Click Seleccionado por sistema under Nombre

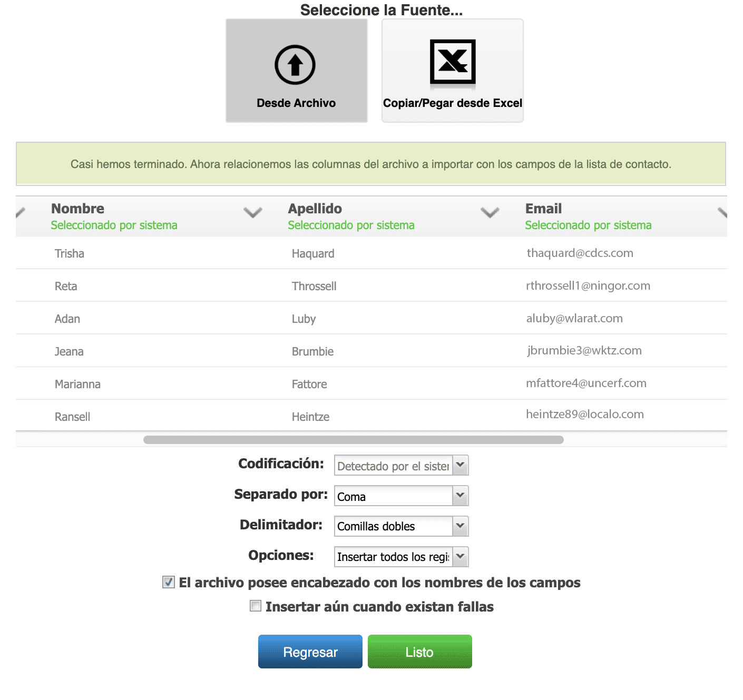pos(114,225)
